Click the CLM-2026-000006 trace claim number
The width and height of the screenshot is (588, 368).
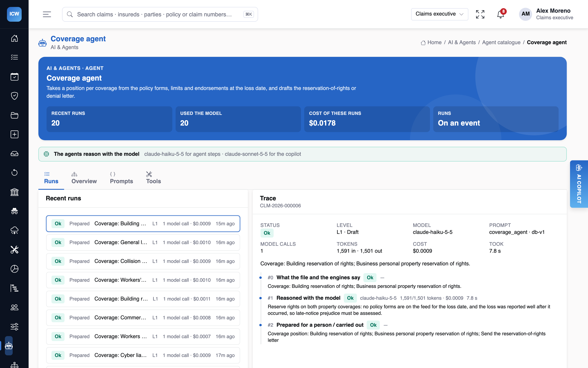coord(280,206)
